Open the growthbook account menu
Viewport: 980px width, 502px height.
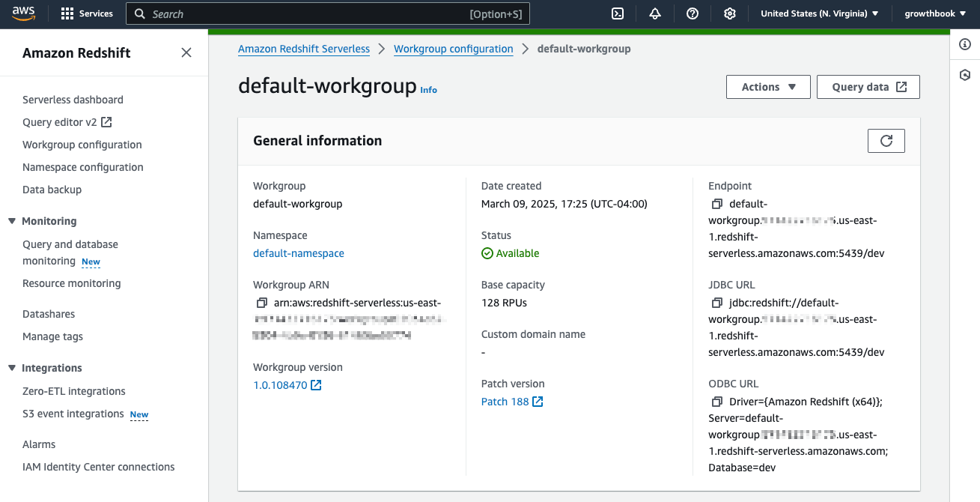935,13
